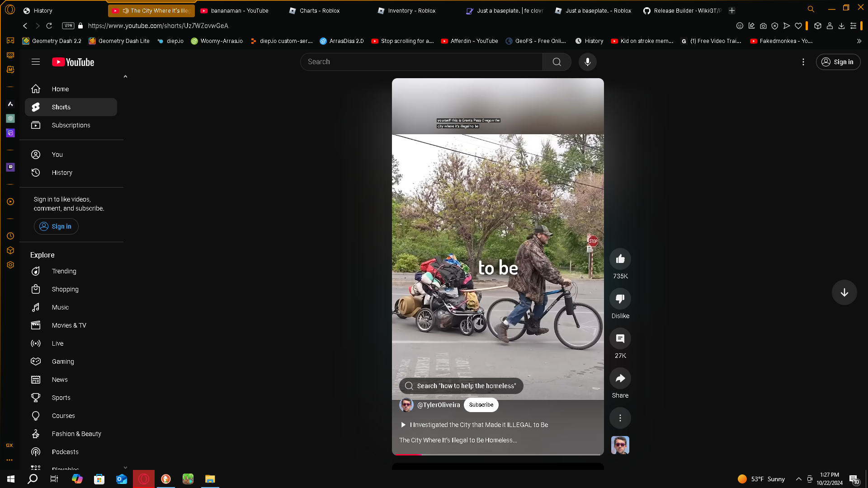Image resolution: width=868 pixels, height=488 pixels.
Task: Switch to the Charts - Roblox tab
Action: pos(319,10)
